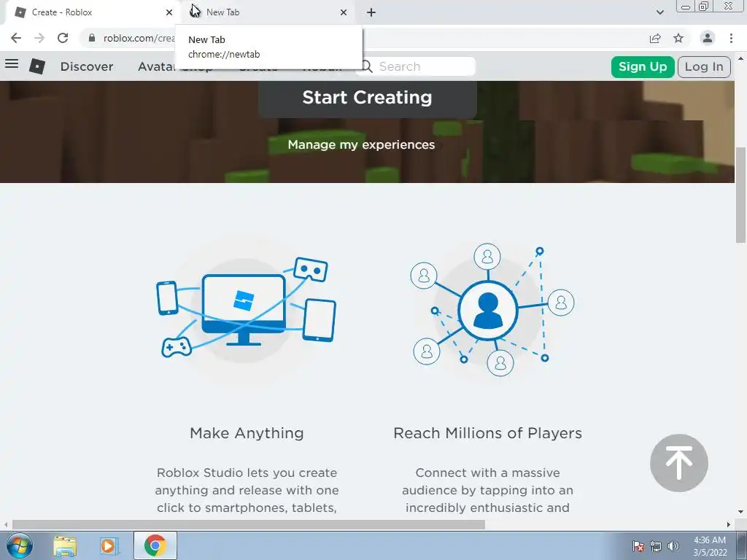The height and width of the screenshot is (560, 747).
Task: Open the Chrome profile avatar icon
Action: tap(708, 38)
